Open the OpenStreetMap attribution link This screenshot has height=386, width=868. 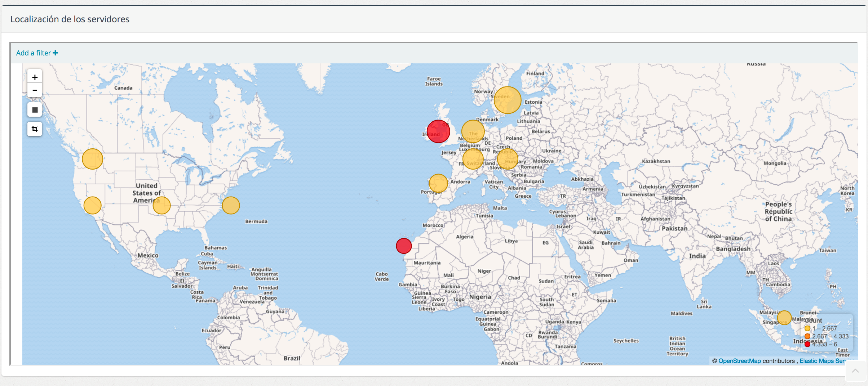pyautogui.click(x=739, y=361)
